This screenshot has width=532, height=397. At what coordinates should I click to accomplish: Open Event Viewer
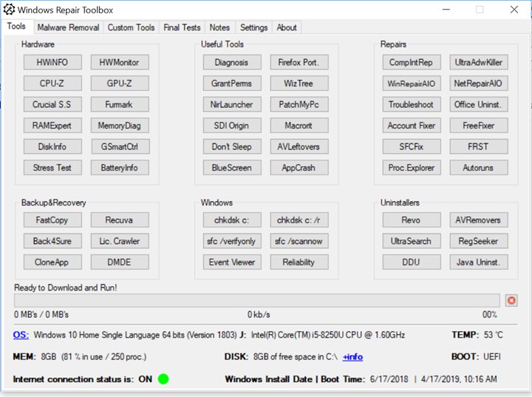[232, 262]
